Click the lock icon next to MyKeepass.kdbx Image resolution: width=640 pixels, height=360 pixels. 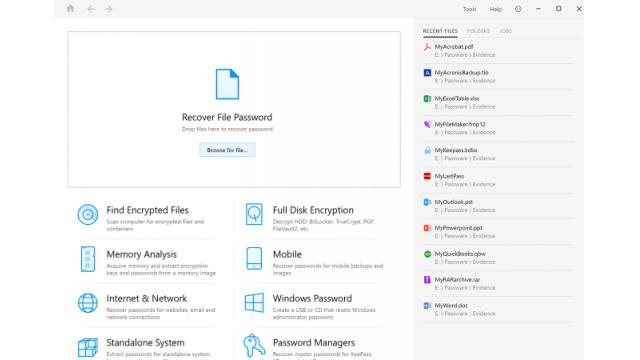[427, 150]
